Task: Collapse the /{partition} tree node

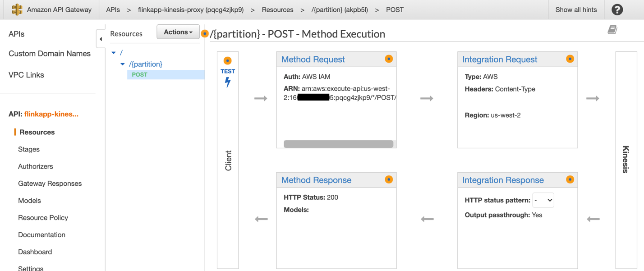Action: point(123,64)
